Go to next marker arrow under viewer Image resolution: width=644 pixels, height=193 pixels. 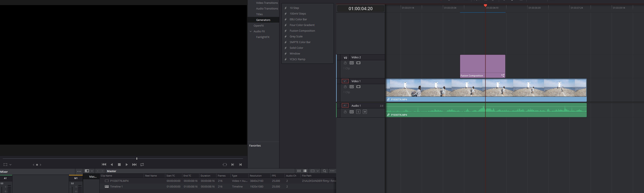tap(41, 165)
